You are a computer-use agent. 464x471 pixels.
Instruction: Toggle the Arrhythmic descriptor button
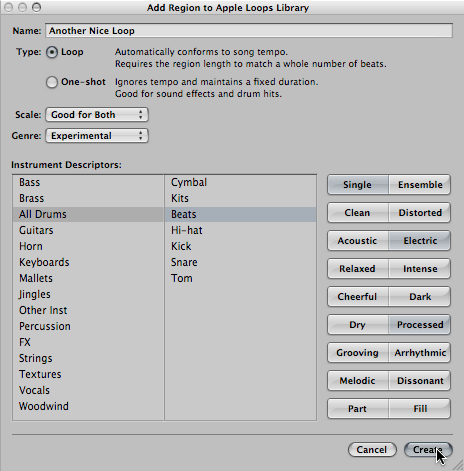420,353
